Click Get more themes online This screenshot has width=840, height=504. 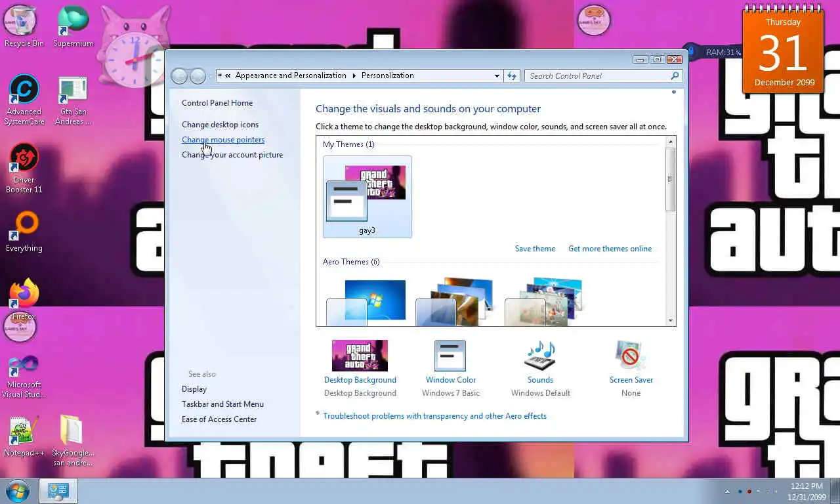pyautogui.click(x=610, y=249)
